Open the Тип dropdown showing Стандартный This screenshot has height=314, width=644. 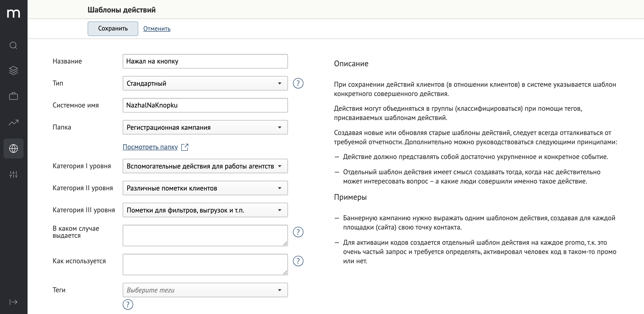pyautogui.click(x=205, y=83)
